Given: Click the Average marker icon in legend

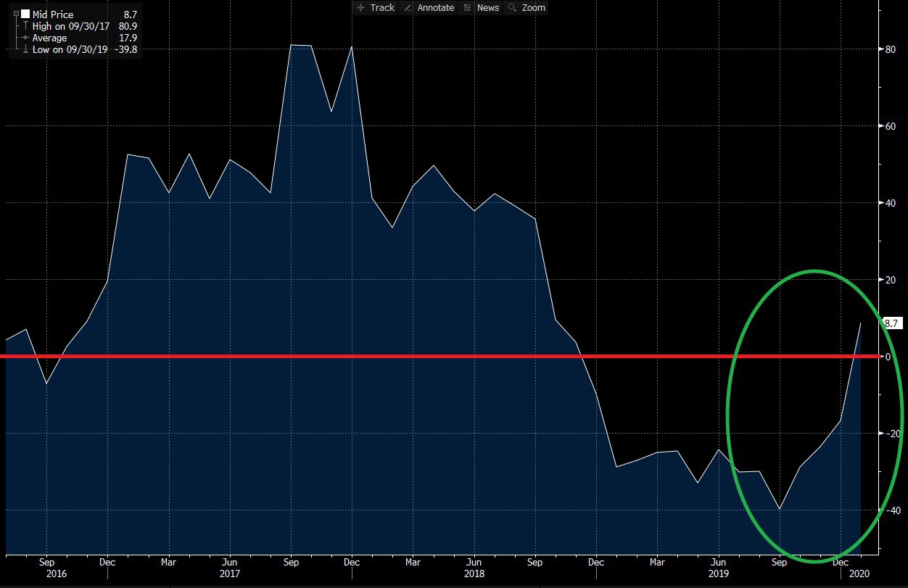Looking at the screenshot, I should [26, 38].
